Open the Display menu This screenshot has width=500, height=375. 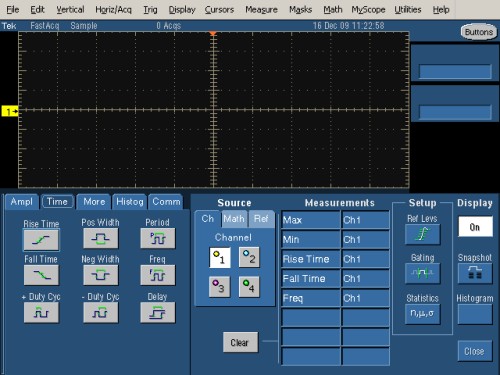click(182, 10)
